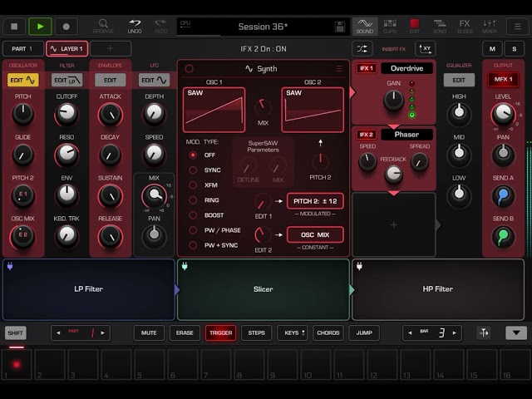Open the Edit view tab

click(414, 27)
